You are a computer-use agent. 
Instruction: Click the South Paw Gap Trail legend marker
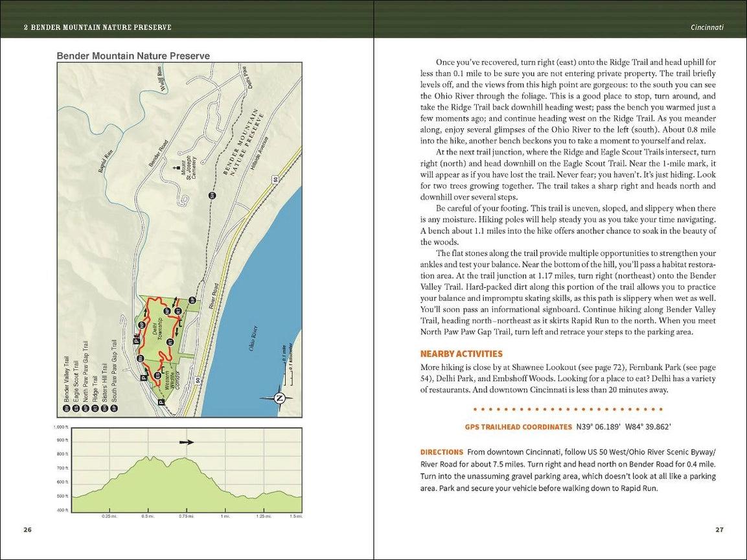coord(114,410)
